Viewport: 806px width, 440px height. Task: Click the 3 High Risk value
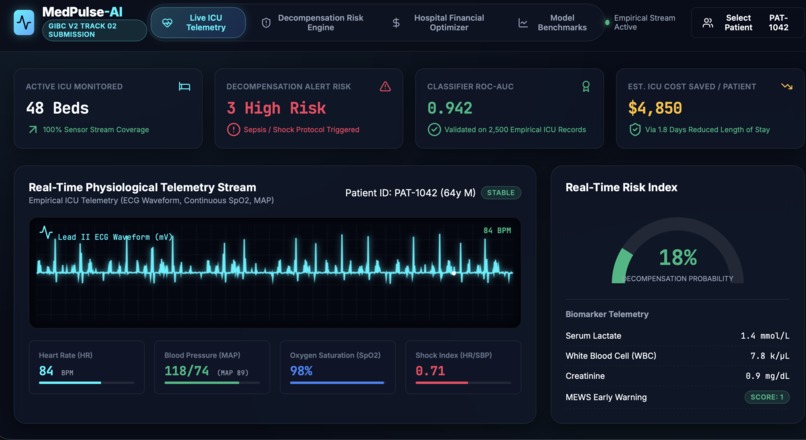[x=276, y=108]
